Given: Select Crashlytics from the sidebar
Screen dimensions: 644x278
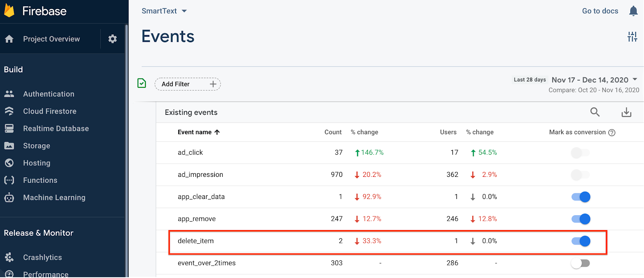Looking at the screenshot, I should tap(42, 257).
